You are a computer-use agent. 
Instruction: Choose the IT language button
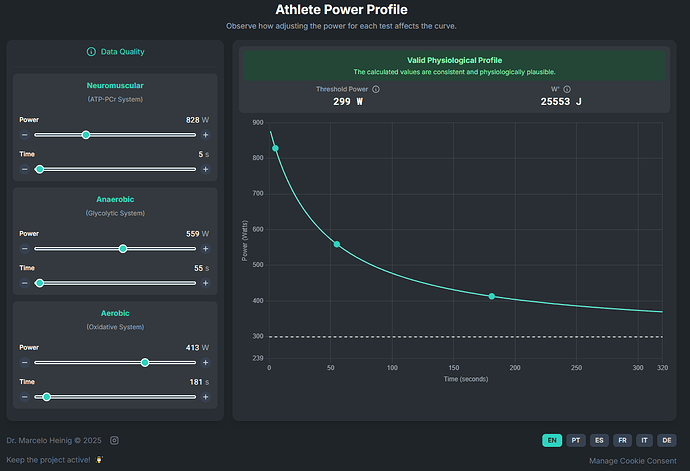645,440
